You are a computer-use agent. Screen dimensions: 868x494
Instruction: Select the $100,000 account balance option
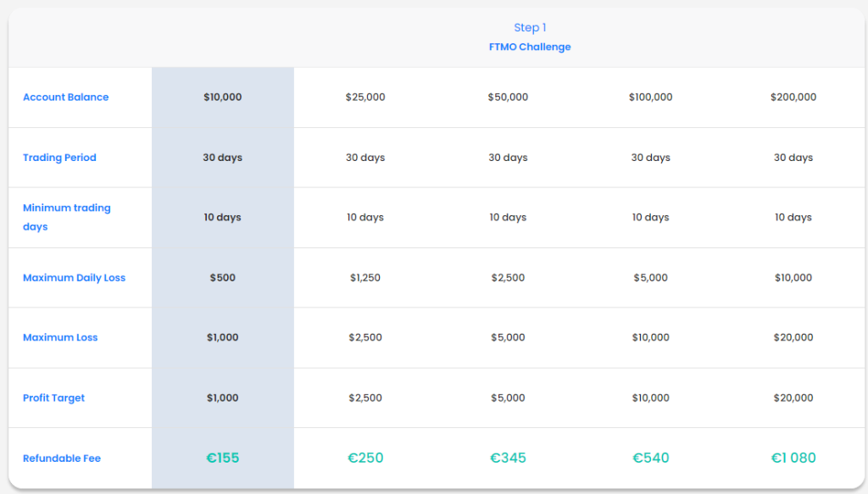[x=650, y=97]
